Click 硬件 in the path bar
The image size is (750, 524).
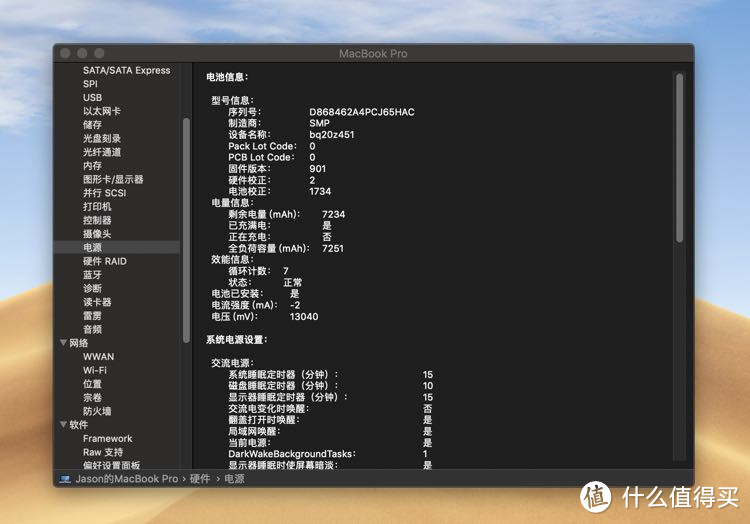[x=200, y=479]
